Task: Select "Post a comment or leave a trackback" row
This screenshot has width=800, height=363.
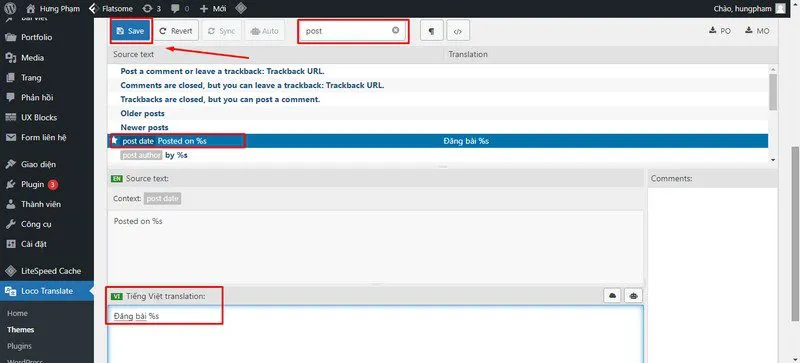Action: tap(437, 71)
